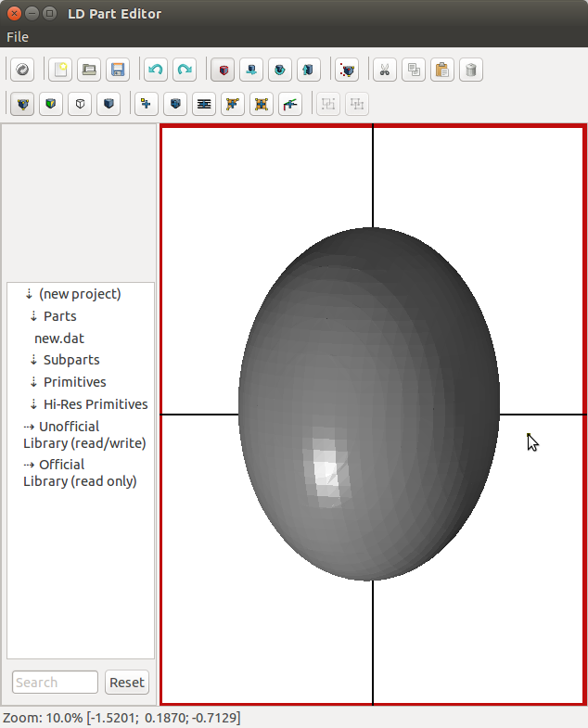The image size is (588, 728).
Task: Expand the Official Library (read only) node
Action: (29, 465)
